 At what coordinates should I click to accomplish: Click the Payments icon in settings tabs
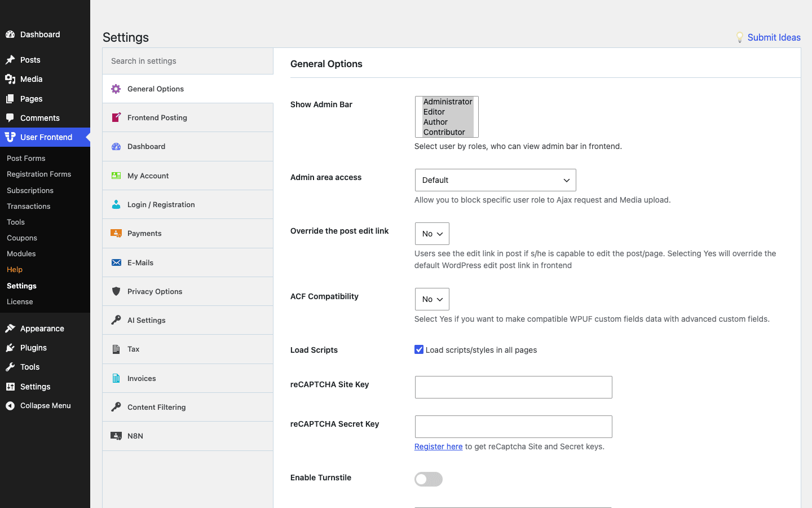point(116,233)
